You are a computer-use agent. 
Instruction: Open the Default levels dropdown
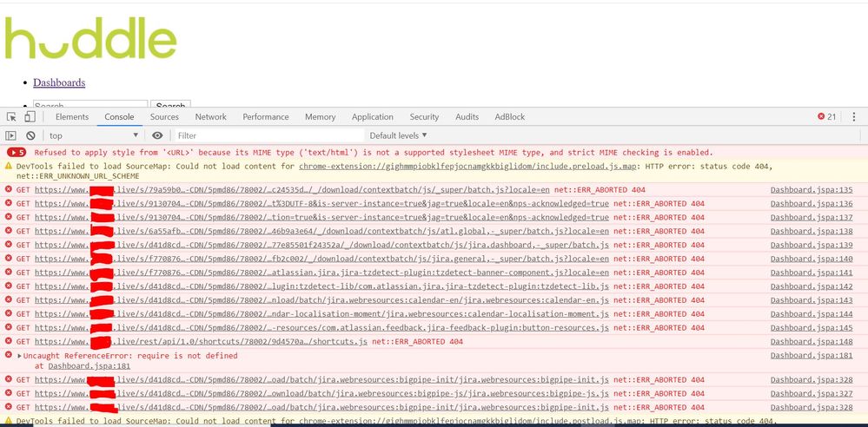[399, 135]
